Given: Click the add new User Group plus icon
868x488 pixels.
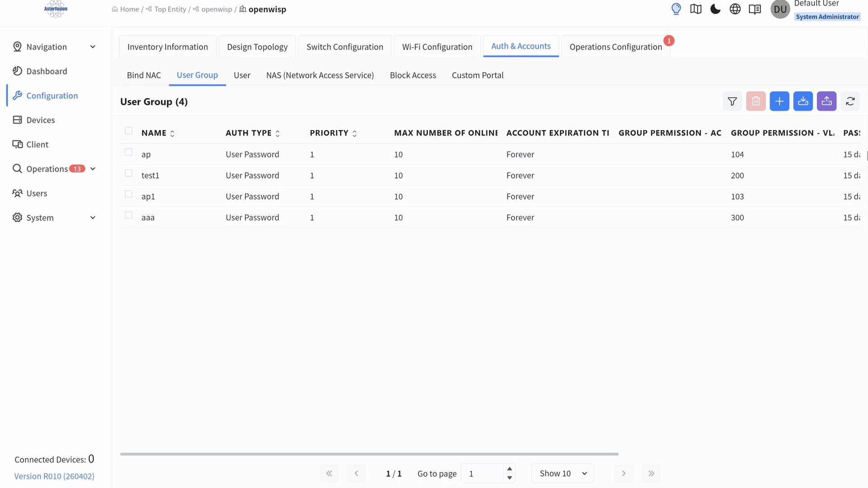Looking at the screenshot, I should pyautogui.click(x=779, y=101).
